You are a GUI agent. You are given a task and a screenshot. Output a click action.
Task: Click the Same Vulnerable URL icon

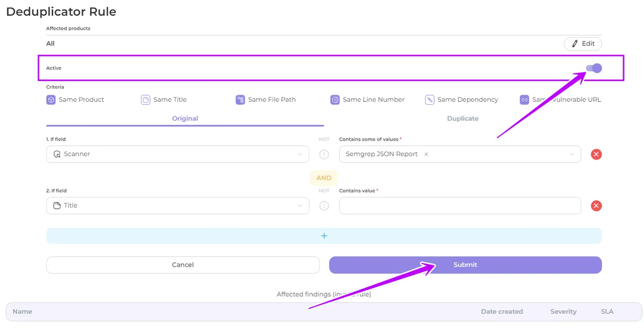524,100
